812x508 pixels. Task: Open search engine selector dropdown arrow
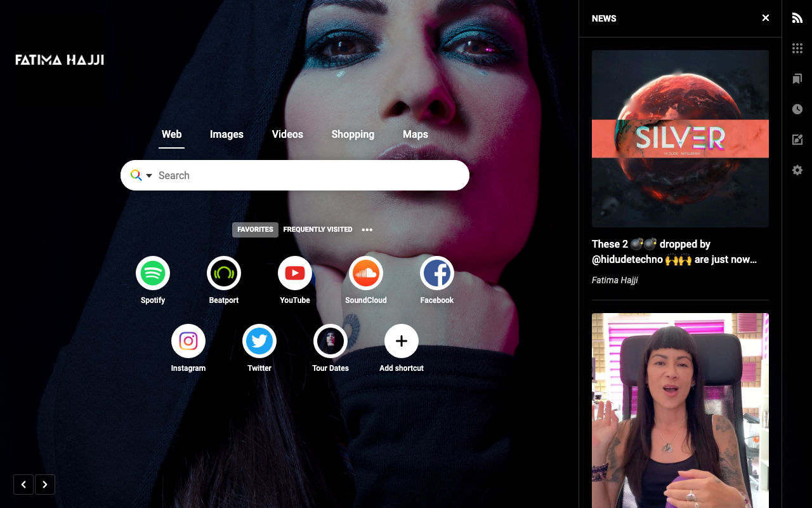point(149,175)
